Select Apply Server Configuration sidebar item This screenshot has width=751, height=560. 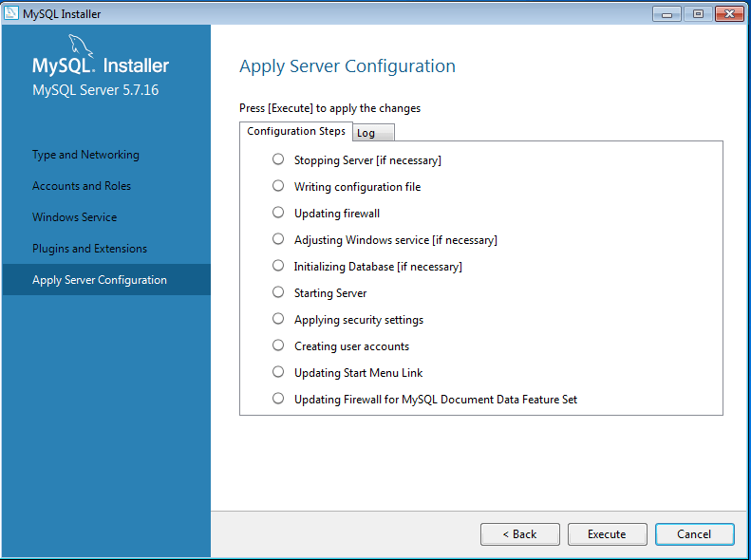[106, 279]
